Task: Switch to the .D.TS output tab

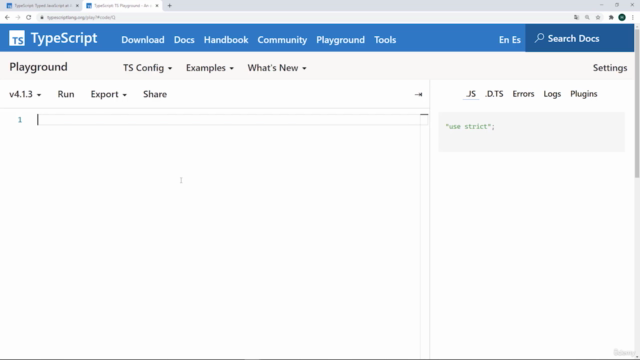Action: click(494, 94)
